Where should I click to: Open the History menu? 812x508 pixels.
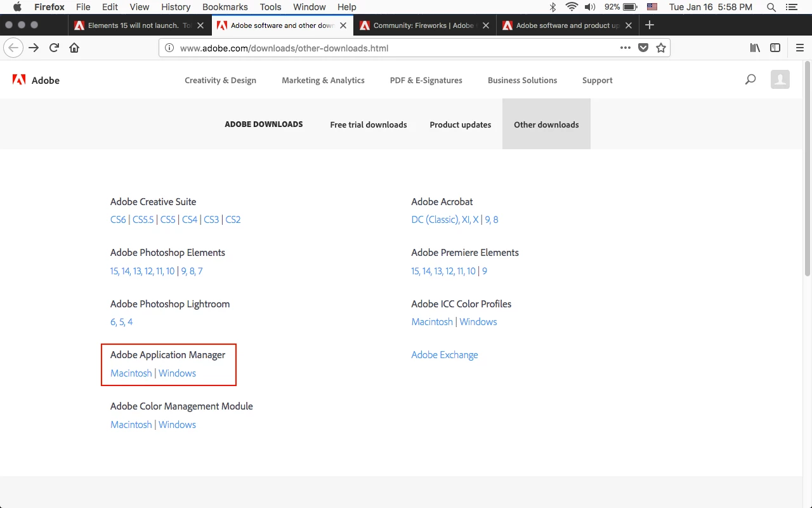click(176, 7)
